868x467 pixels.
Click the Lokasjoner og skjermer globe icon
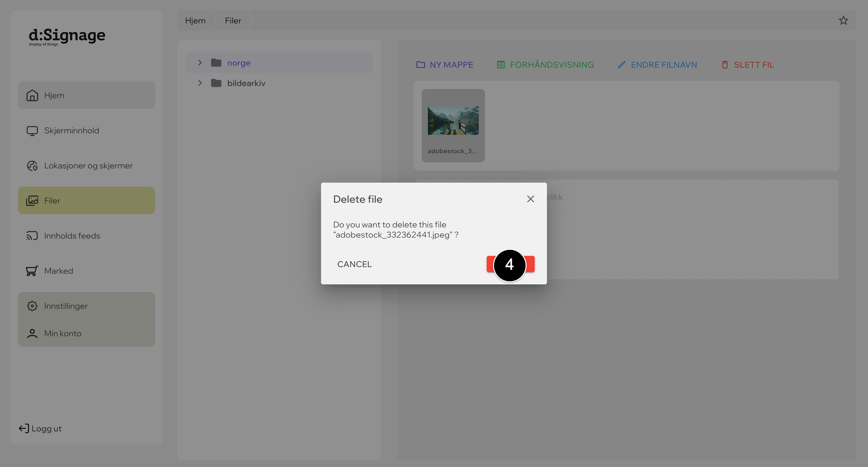coord(32,166)
